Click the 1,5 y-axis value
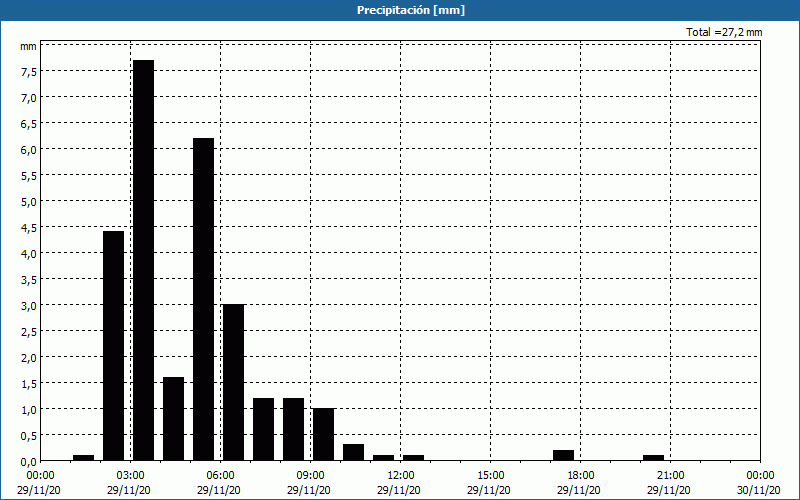The width and height of the screenshot is (800, 500). (x=29, y=384)
